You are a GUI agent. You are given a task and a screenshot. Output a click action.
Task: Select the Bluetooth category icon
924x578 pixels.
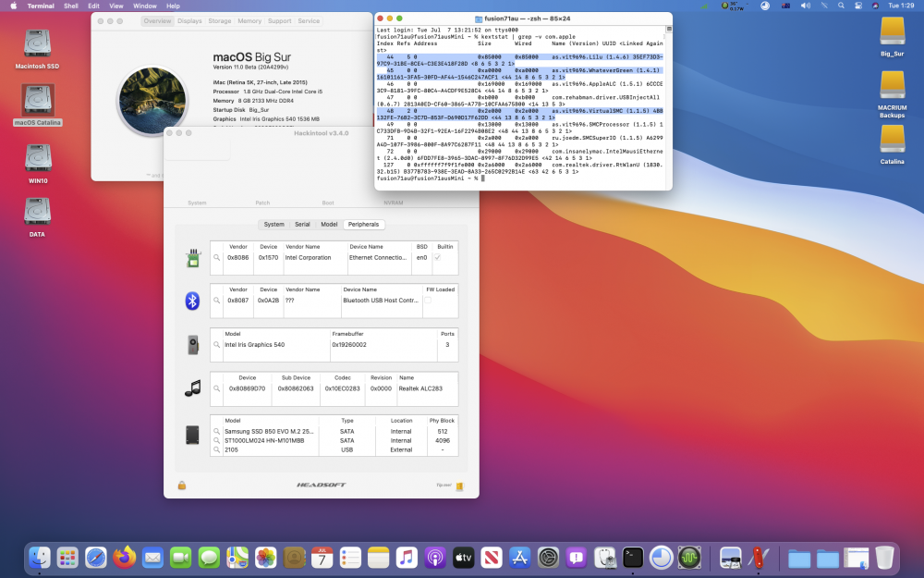pyautogui.click(x=193, y=301)
